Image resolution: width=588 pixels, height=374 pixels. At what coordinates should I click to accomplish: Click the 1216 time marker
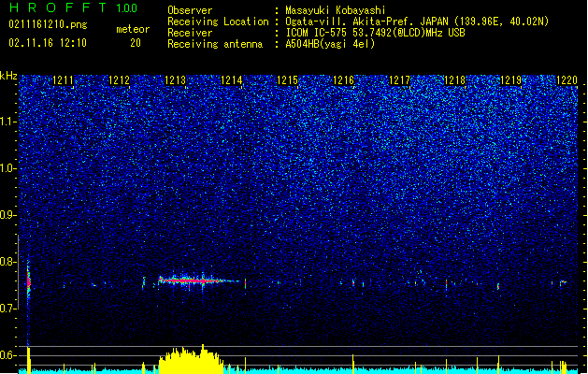pyautogui.click(x=343, y=80)
